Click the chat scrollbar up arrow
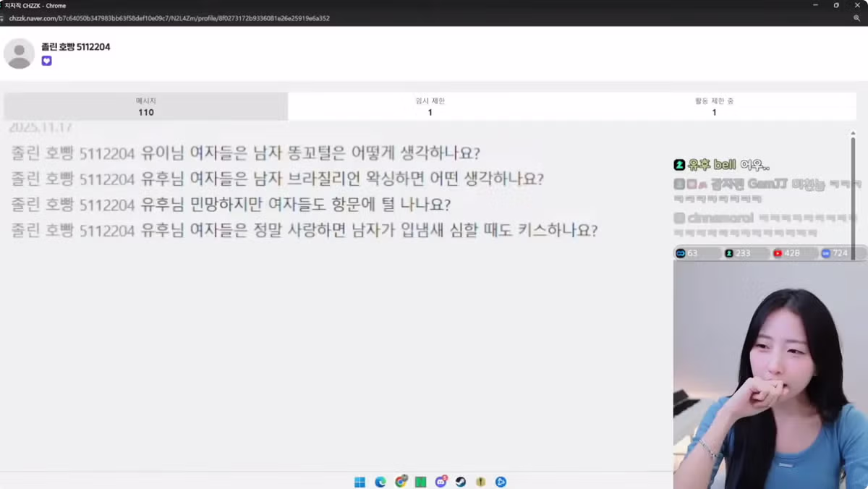The image size is (868, 489). (x=852, y=134)
